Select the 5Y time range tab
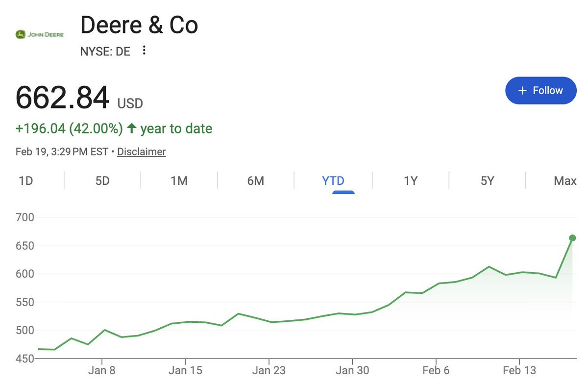Image resolution: width=588 pixels, height=388 pixels. pyautogui.click(x=487, y=181)
